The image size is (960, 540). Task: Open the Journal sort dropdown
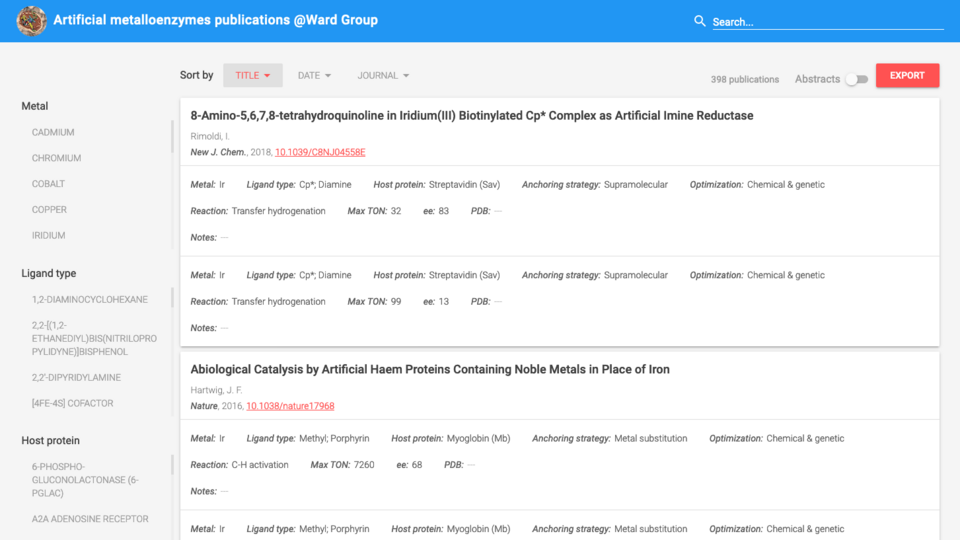(x=383, y=75)
